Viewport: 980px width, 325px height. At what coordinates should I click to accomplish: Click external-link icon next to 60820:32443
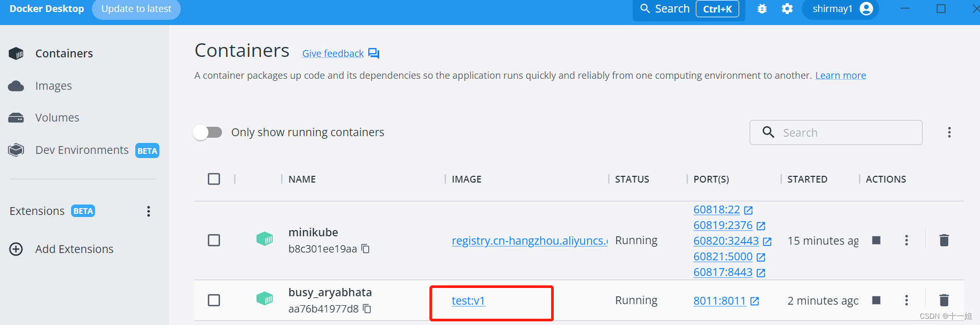tap(767, 242)
